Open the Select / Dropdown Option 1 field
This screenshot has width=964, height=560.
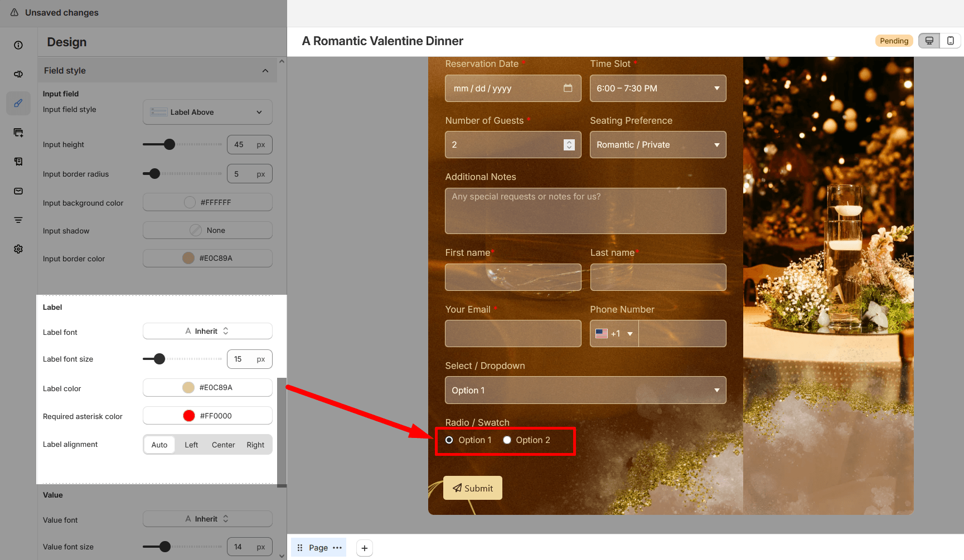click(x=585, y=390)
